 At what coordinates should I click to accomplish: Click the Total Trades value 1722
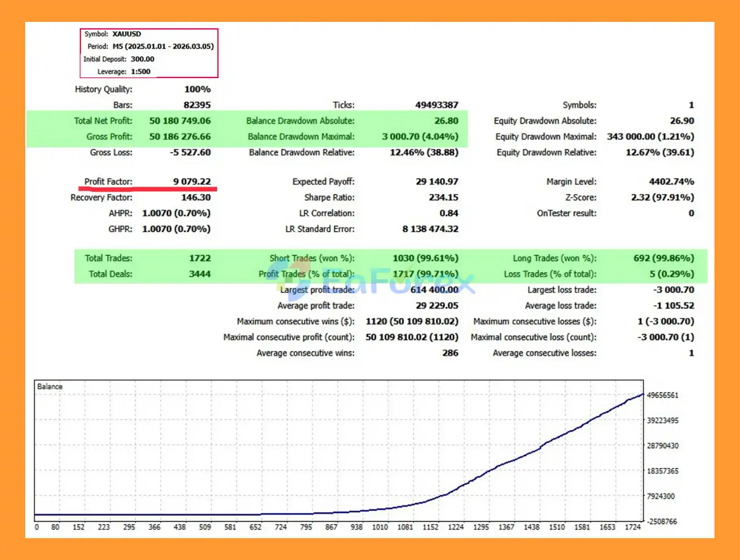point(199,258)
